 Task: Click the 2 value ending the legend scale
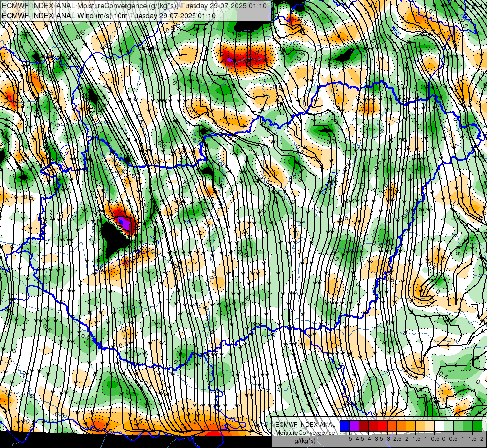(482, 439)
